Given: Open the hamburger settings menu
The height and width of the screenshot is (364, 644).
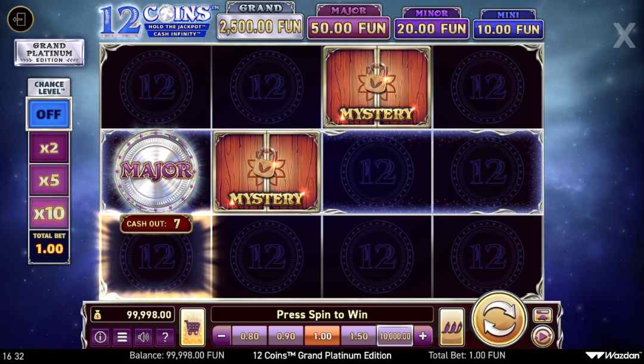Looking at the screenshot, I should tap(122, 337).
